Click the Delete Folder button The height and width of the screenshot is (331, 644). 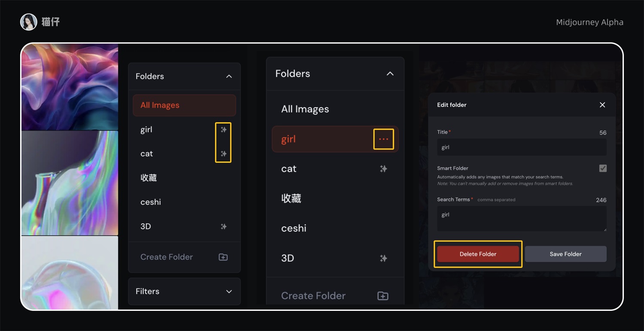pyautogui.click(x=478, y=254)
